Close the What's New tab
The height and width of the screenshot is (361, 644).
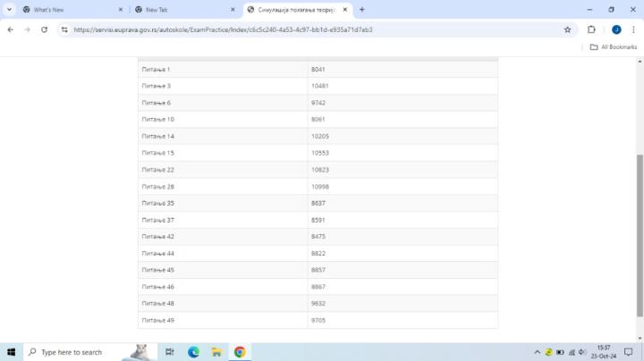pyautogui.click(x=121, y=10)
